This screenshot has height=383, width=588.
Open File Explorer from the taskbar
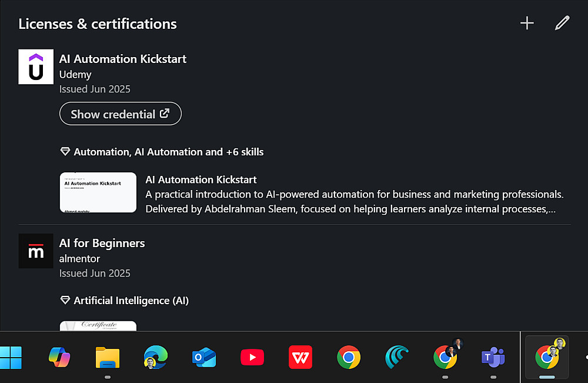(108, 357)
